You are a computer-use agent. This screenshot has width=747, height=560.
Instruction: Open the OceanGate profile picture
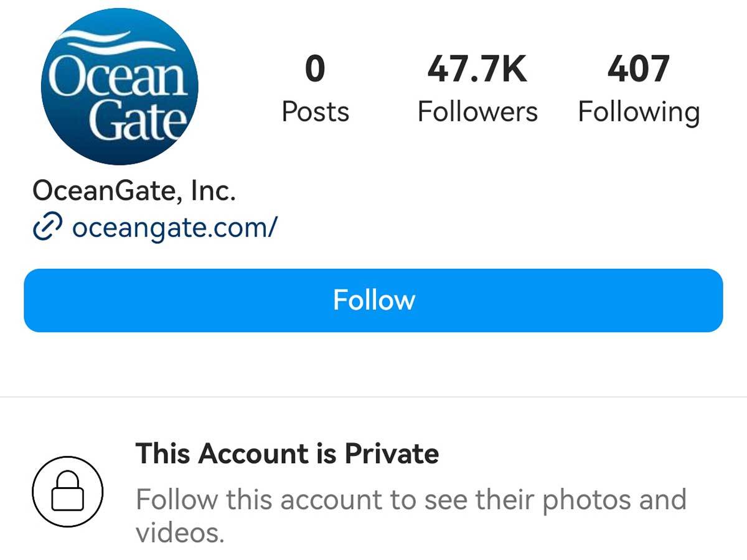point(120,86)
